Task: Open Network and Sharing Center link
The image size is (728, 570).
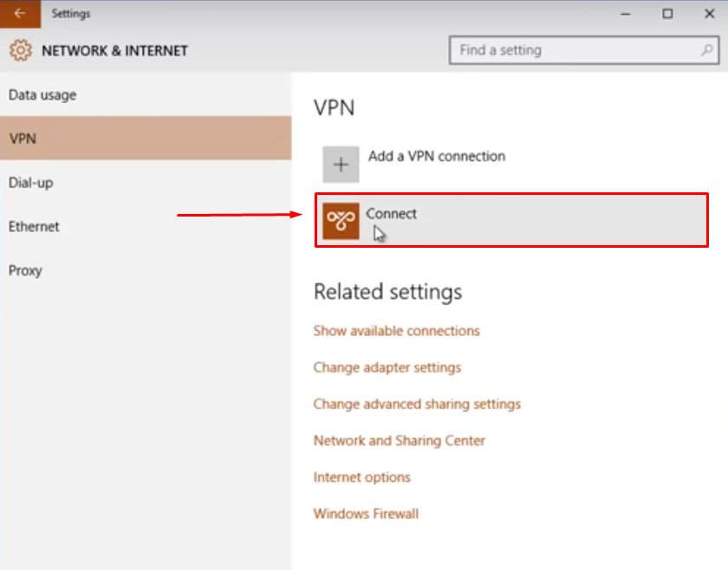Action: point(400,441)
